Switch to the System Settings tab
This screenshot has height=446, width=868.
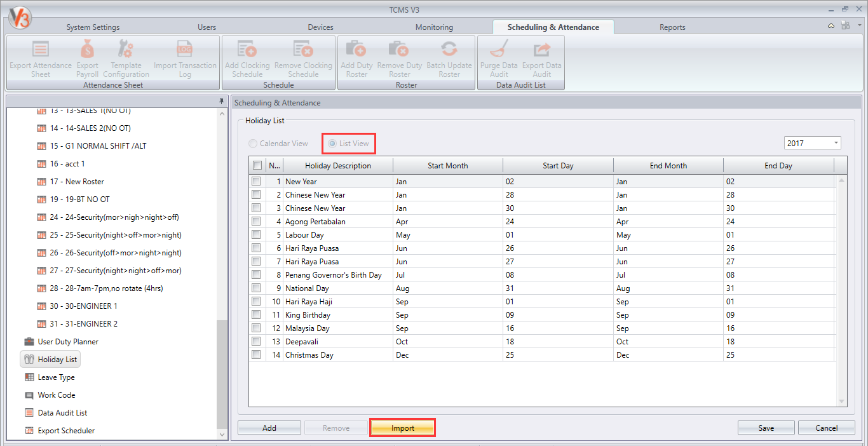pos(93,27)
